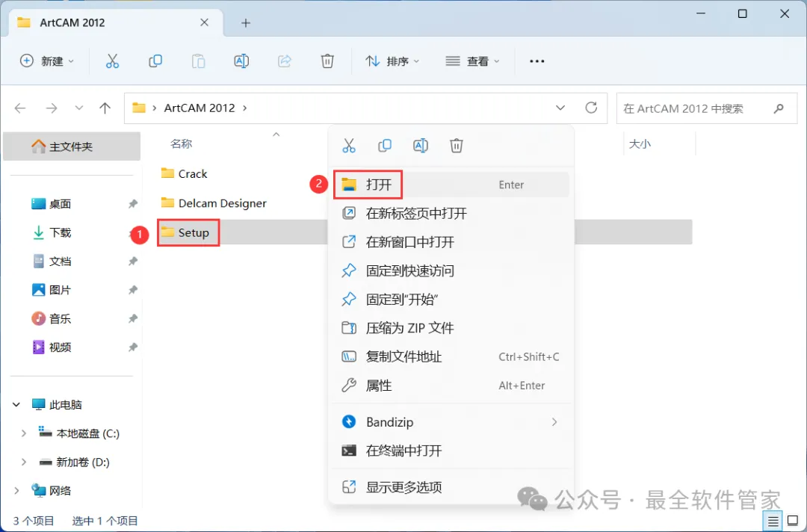Open 视频 in quick access
This screenshot has width=807, height=532.
(61, 347)
